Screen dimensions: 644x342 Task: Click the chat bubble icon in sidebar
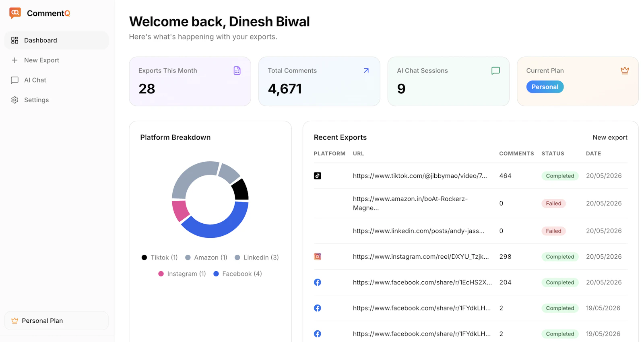pos(15,80)
